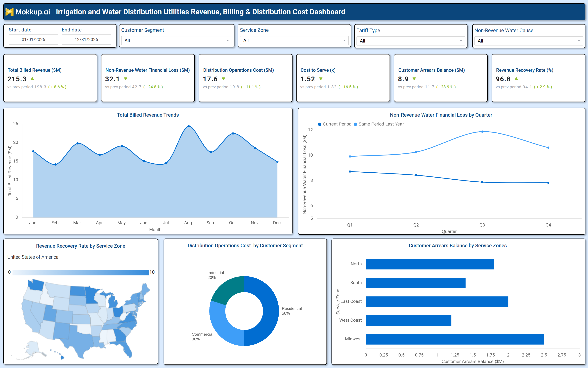Click the Customer Arrears Balance by Service Zones title
Image resolution: width=588 pixels, height=368 pixels.
tap(458, 246)
